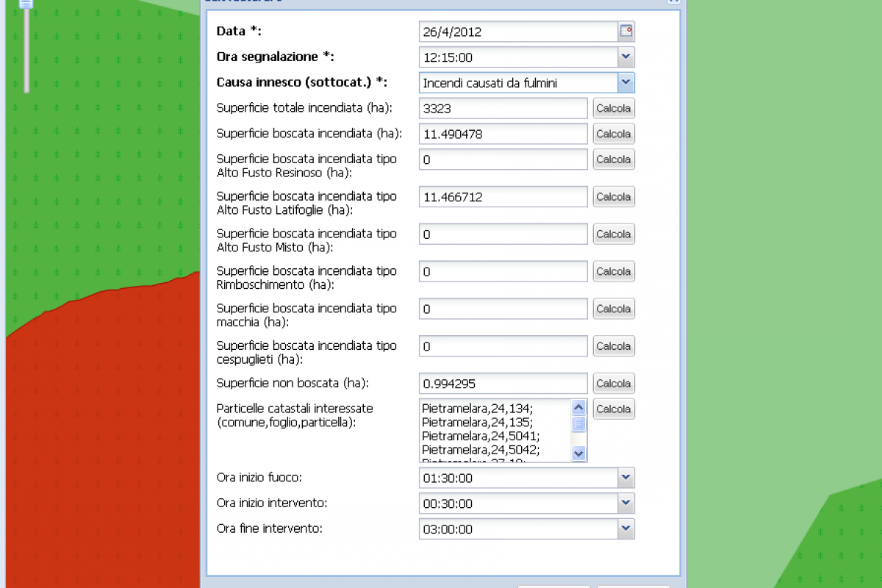Click Calcola for Rimboschimento surface
Viewport: 882px width, 588px height.
[614, 272]
